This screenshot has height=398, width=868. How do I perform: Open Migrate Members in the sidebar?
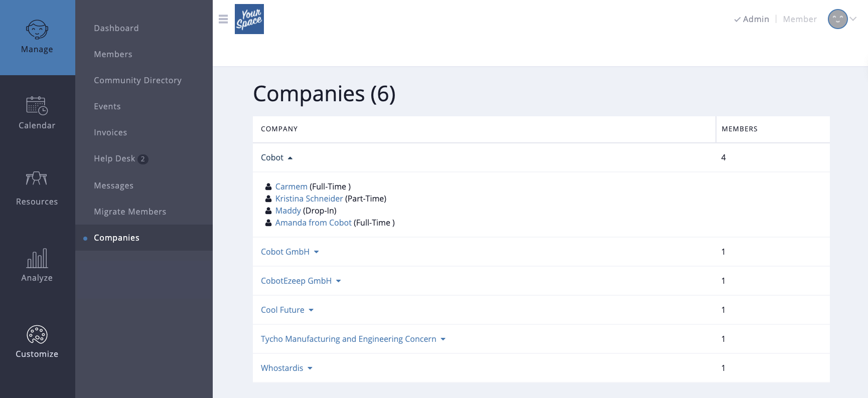coord(130,212)
